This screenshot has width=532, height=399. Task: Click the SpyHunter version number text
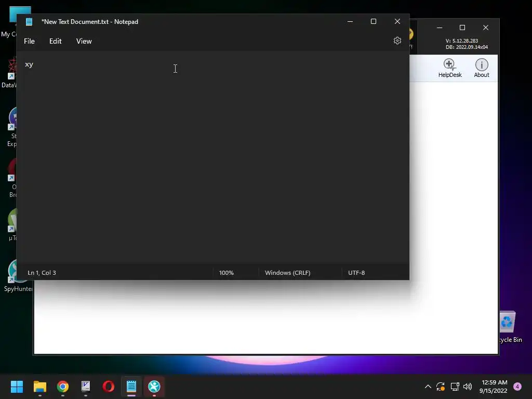click(x=462, y=41)
